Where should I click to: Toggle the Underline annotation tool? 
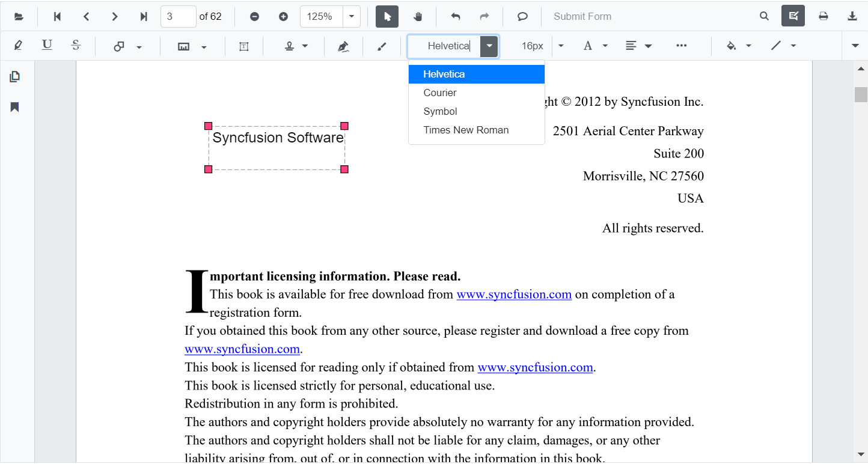point(46,46)
